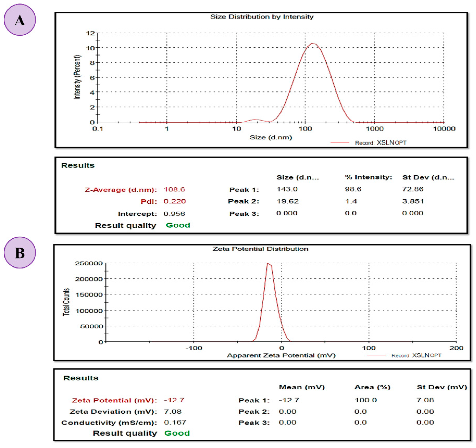This screenshot has width=476, height=448.
Task: Click the purple circle labeled A
Action: pyautogui.click(x=20, y=20)
